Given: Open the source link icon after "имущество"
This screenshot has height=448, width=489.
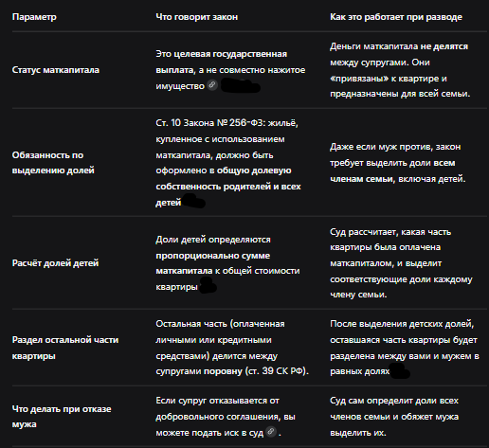Looking at the screenshot, I should [212, 85].
